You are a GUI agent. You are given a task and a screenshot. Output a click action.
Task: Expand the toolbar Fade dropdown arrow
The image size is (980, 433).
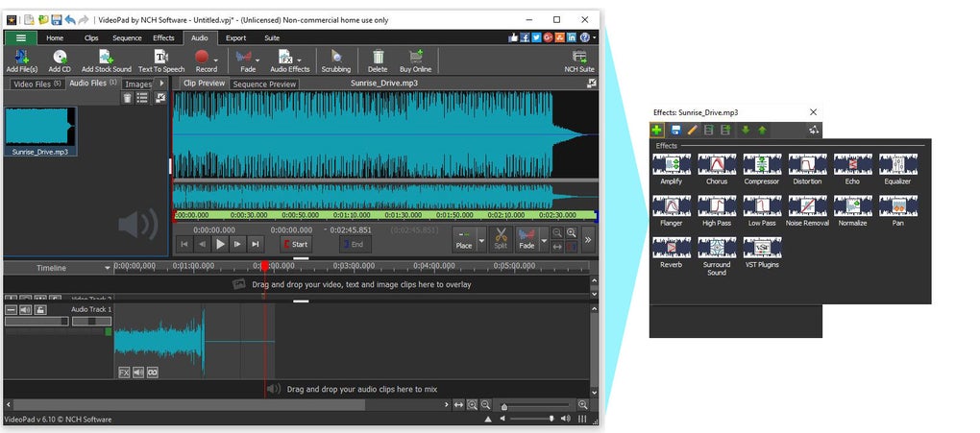click(x=257, y=60)
